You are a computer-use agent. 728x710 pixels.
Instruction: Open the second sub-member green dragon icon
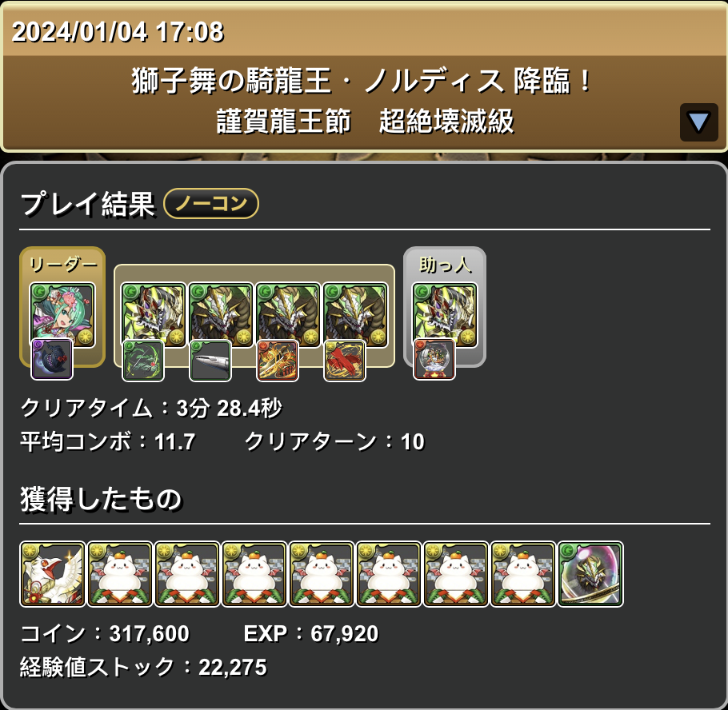click(221, 315)
